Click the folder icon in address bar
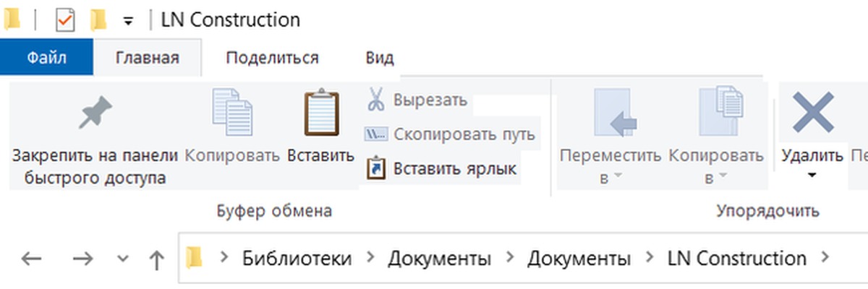 click(x=194, y=258)
